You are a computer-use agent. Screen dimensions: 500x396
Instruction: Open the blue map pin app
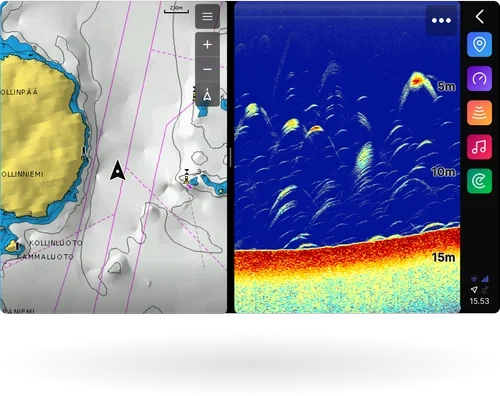pyautogui.click(x=479, y=45)
